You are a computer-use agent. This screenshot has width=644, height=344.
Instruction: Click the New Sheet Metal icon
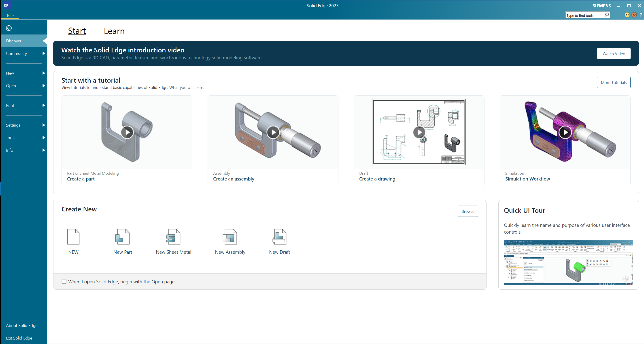pos(173,236)
